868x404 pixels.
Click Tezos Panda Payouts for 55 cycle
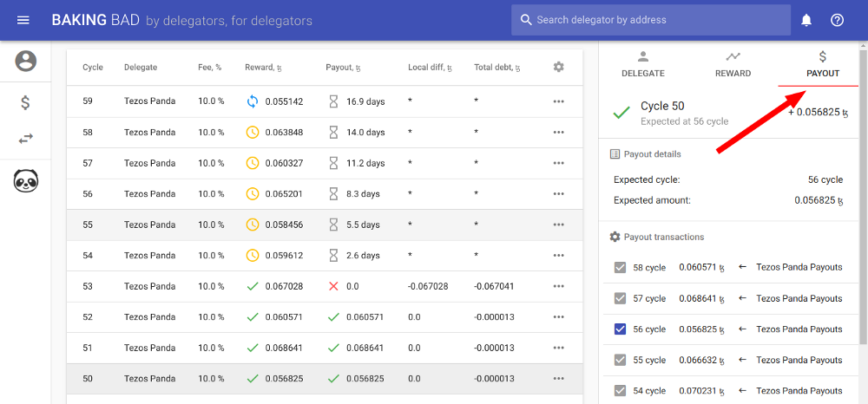pyautogui.click(x=799, y=361)
